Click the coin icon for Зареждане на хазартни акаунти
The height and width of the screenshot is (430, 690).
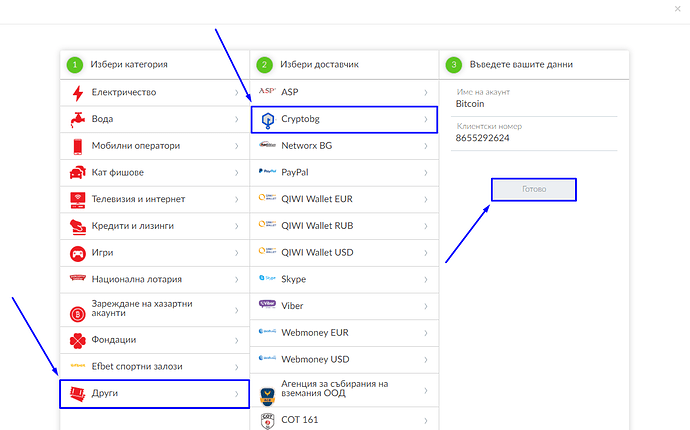coord(78,314)
